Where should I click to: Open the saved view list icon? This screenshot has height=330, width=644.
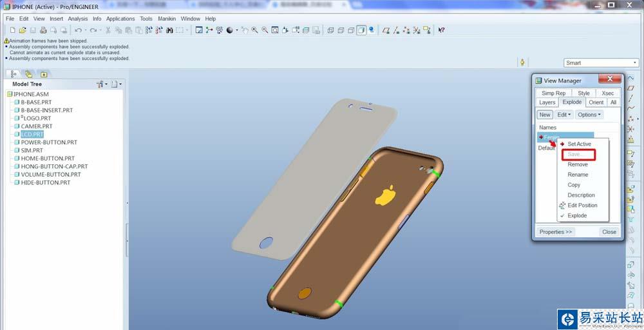pos(296,30)
